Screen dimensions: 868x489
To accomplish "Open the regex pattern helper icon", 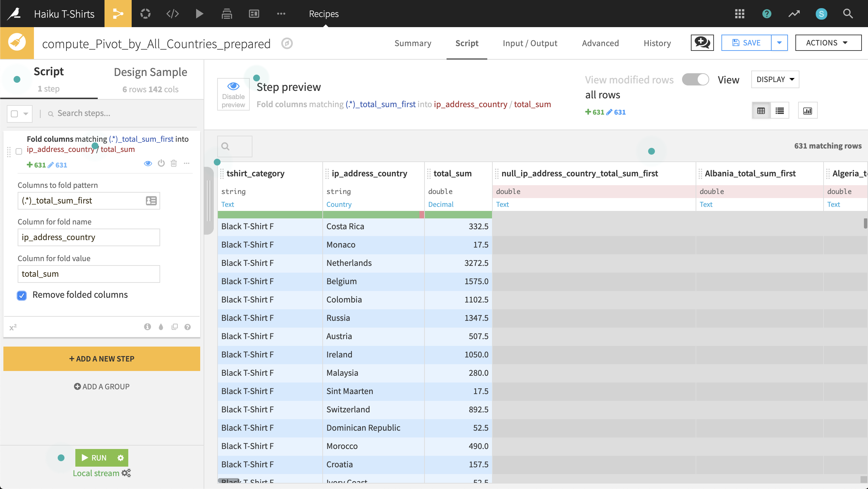I will (x=151, y=201).
